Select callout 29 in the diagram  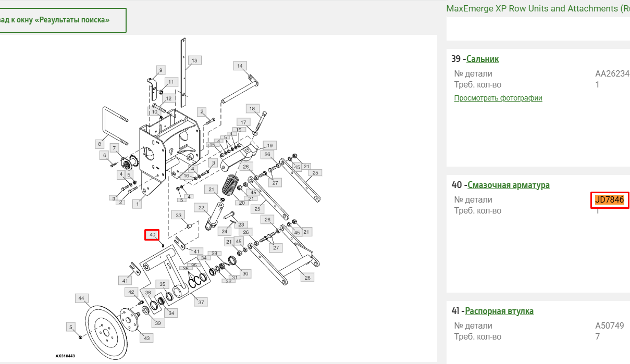click(214, 253)
